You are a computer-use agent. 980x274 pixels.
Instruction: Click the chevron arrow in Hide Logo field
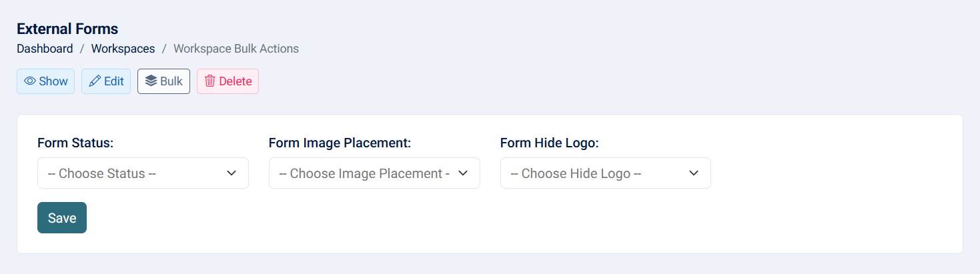[694, 173]
